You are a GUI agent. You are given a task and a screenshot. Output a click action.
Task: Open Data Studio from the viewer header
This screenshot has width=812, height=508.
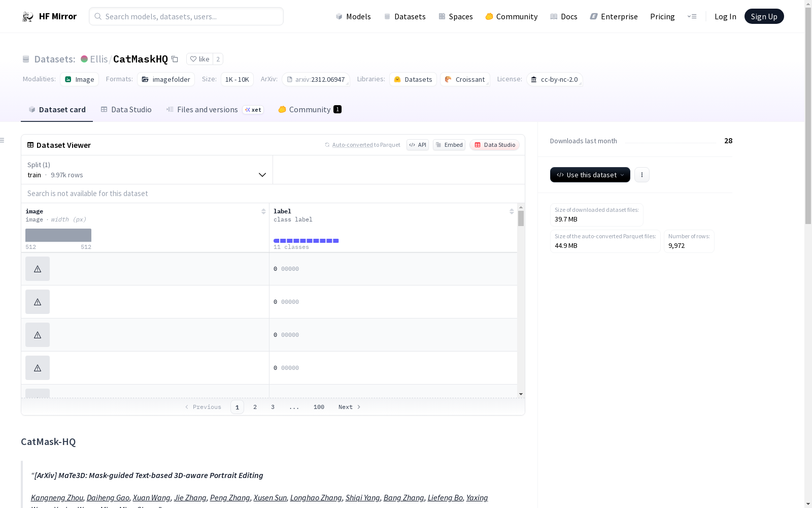tap(495, 145)
